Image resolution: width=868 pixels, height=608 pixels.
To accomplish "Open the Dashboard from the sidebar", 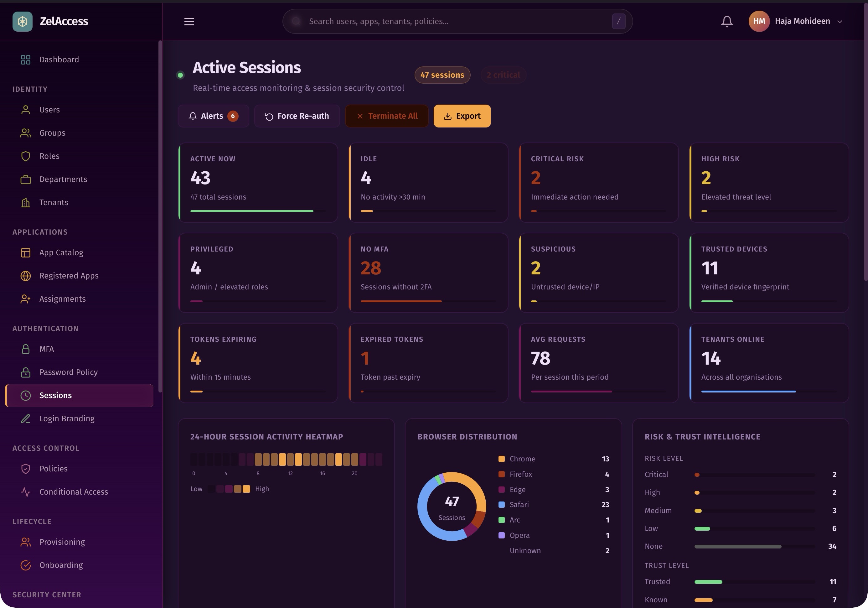I will pyautogui.click(x=59, y=60).
